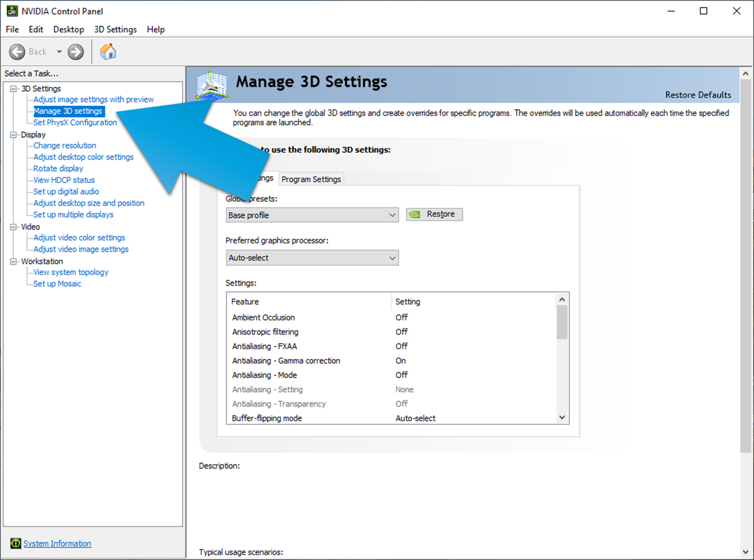
Task: Open Rotate display task
Action: tap(58, 169)
